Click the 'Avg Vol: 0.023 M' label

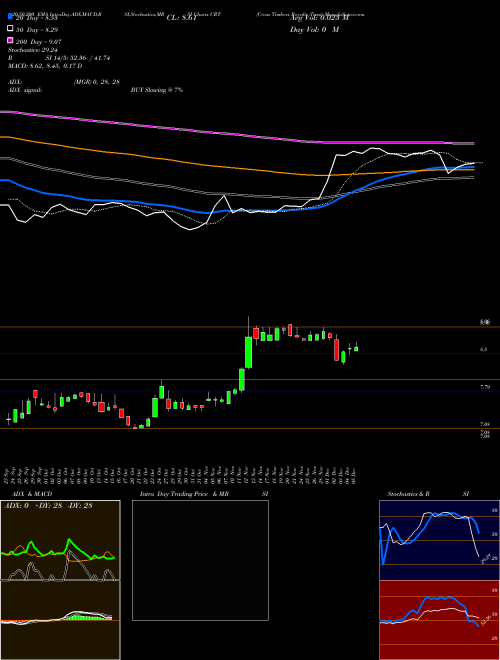click(x=319, y=18)
